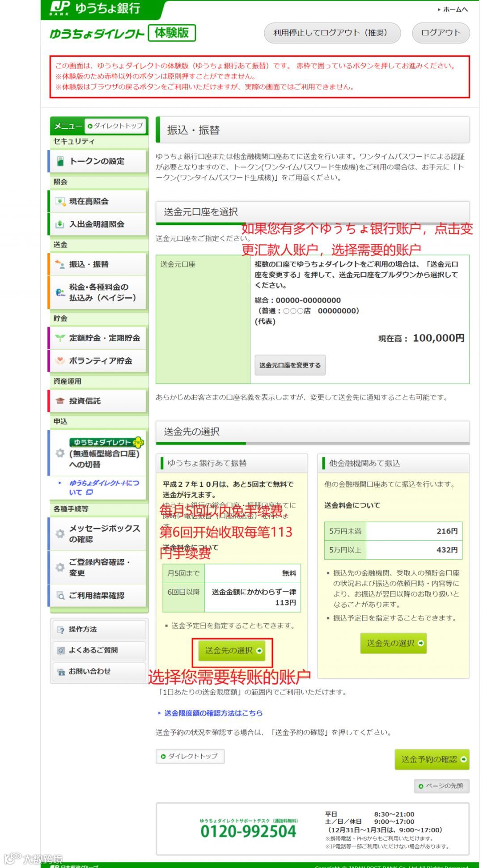Click the ログアウト button
483x868 pixels.
point(441,33)
